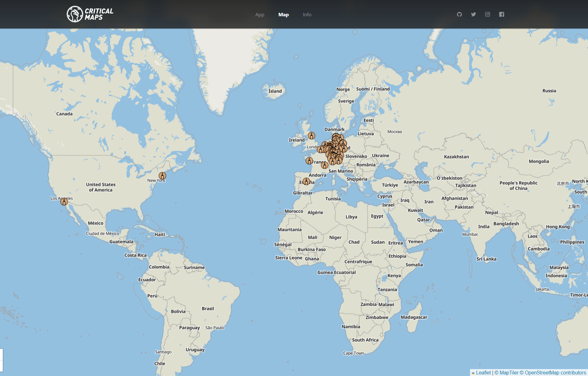588x376 pixels.
Task: Click the People's Republic of China label
Action: (519, 185)
